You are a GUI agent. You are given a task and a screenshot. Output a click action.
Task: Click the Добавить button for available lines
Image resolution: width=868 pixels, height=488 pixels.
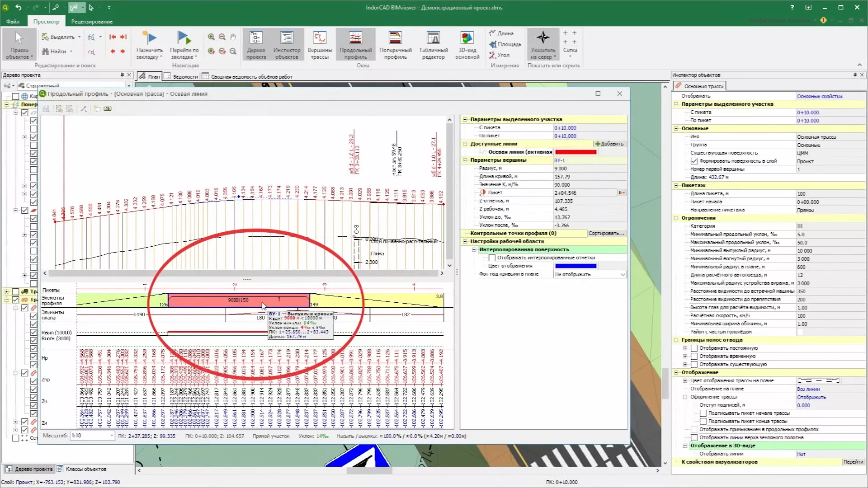point(609,143)
